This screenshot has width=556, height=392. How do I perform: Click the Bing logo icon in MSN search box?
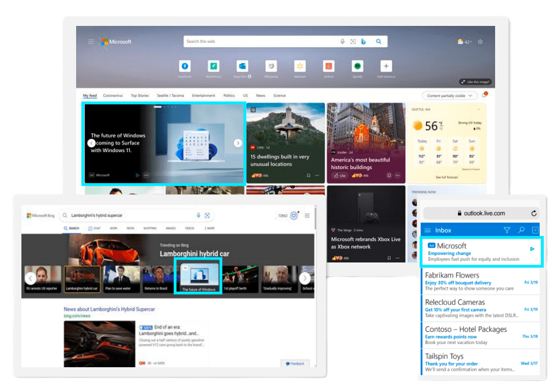(x=363, y=42)
